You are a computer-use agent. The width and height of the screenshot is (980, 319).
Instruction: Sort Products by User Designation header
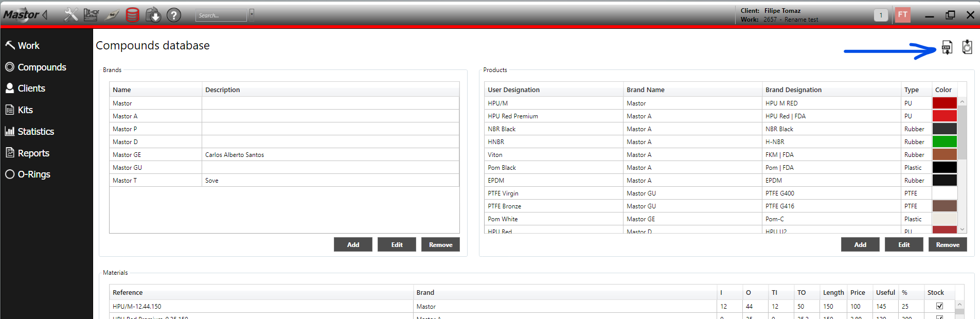click(554, 90)
